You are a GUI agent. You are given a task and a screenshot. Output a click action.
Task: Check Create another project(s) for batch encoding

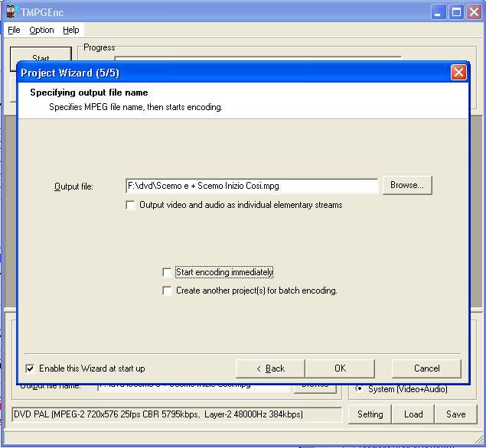(x=167, y=291)
